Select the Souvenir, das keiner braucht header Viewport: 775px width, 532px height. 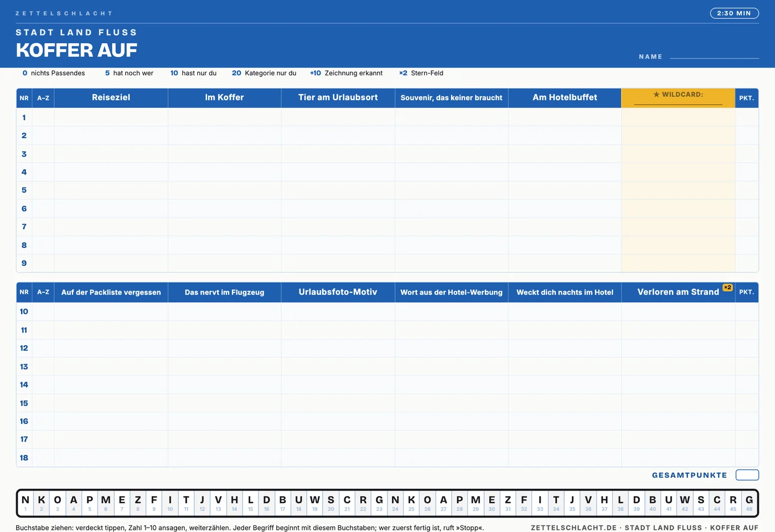[x=451, y=97]
